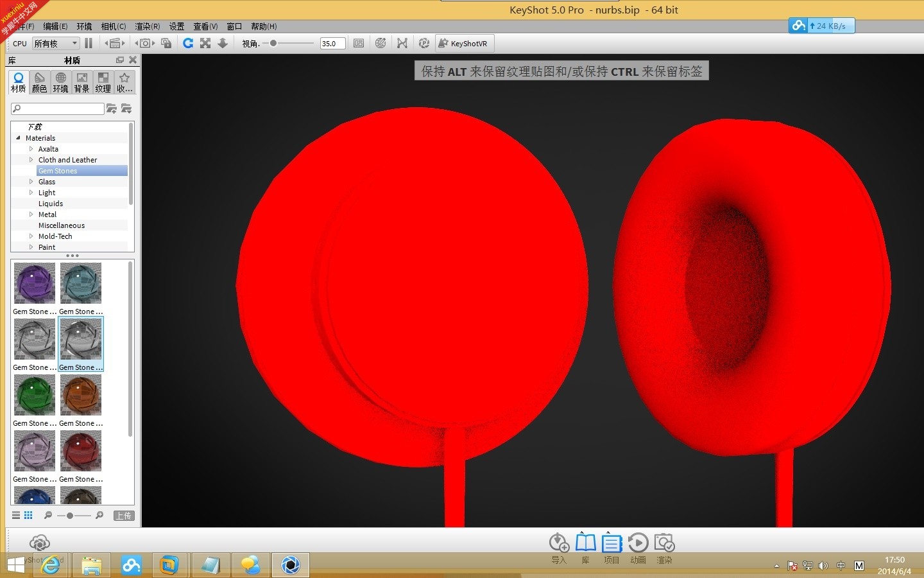Undock the library panel

(x=119, y=60)
